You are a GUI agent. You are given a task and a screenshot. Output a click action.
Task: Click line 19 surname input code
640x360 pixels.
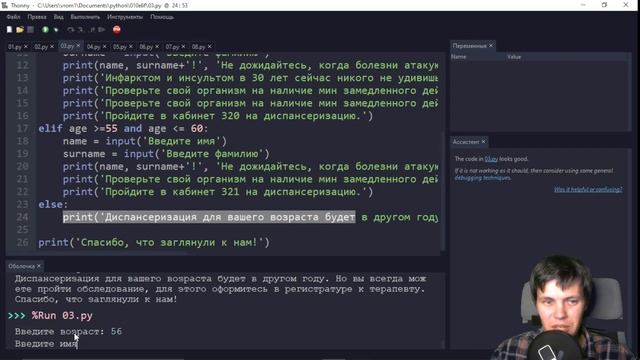click(166, 154)
